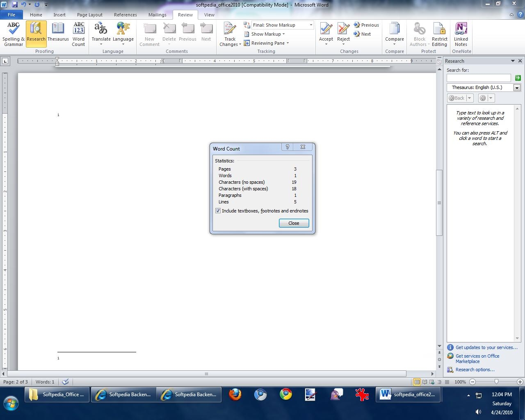
Task: Click the Reject change icon
Action: [343, 30]
